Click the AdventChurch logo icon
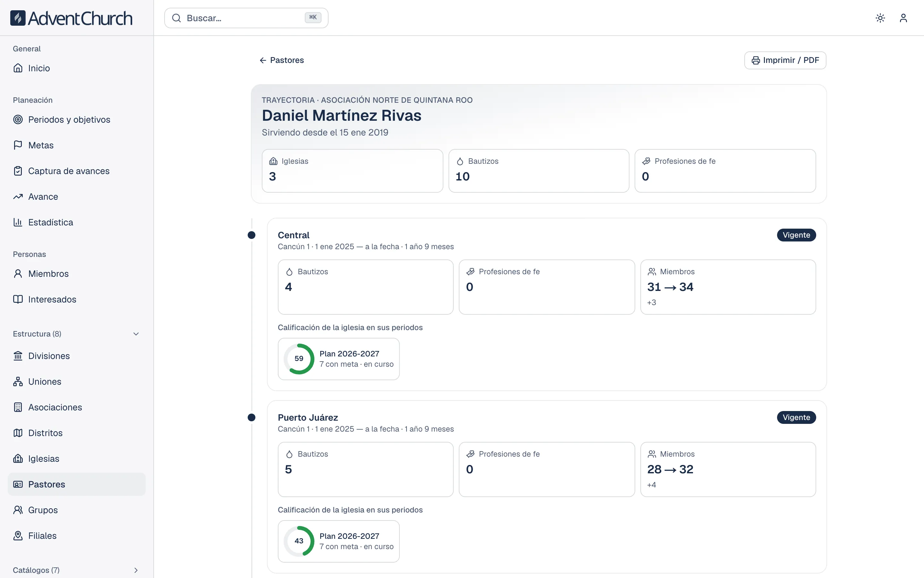The height and width of the screenshot is (578, 924). [18, 18]
